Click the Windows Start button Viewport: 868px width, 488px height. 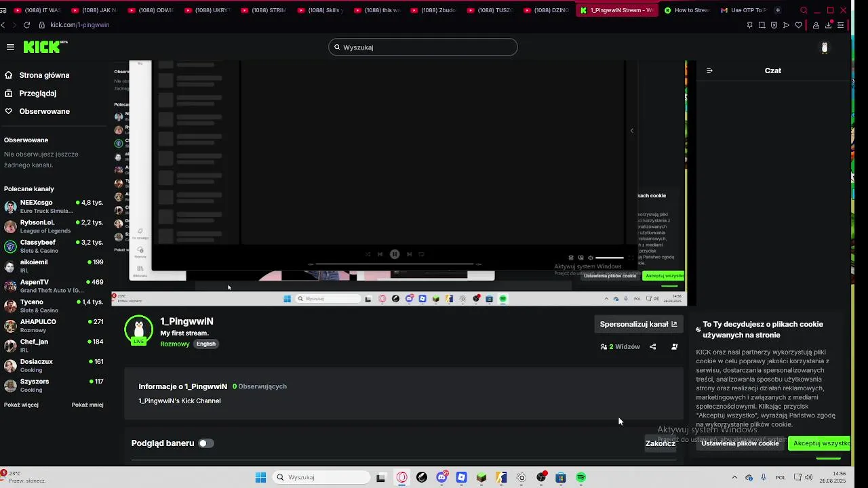260,477
